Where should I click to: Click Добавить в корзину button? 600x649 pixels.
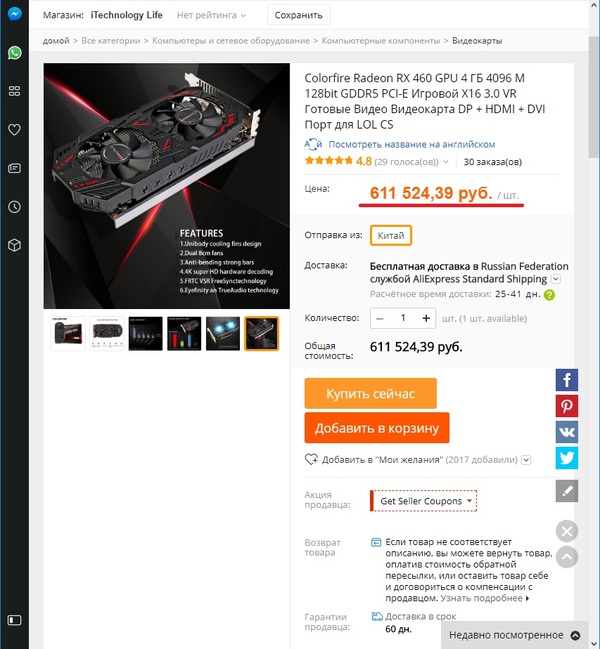point(377,428)
